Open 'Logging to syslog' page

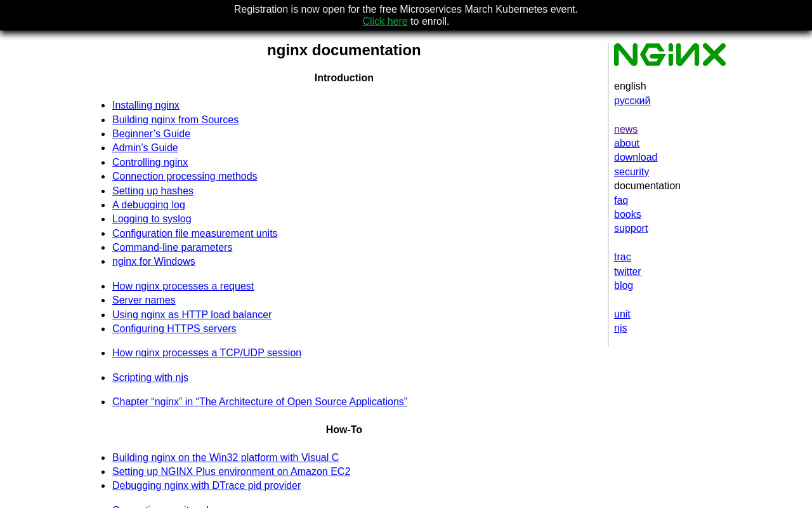[152, 219]
